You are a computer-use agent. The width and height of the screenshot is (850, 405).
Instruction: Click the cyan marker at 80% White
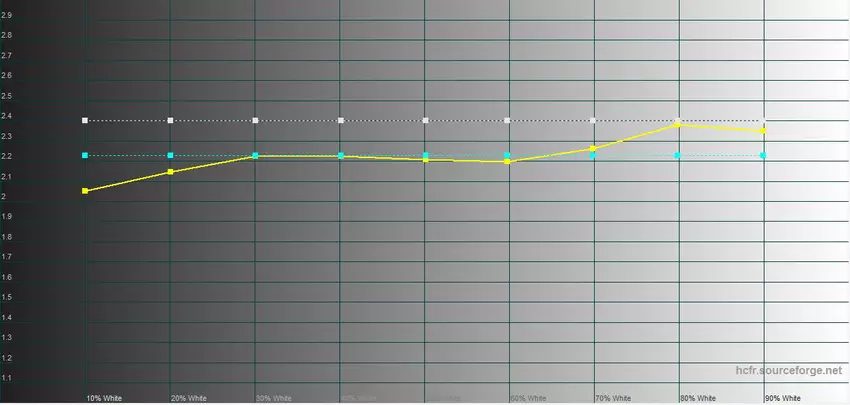678,155
